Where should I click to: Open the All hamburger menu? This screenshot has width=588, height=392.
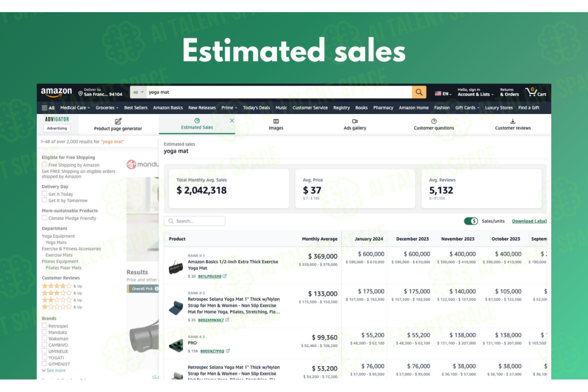(x=48, y=108)
